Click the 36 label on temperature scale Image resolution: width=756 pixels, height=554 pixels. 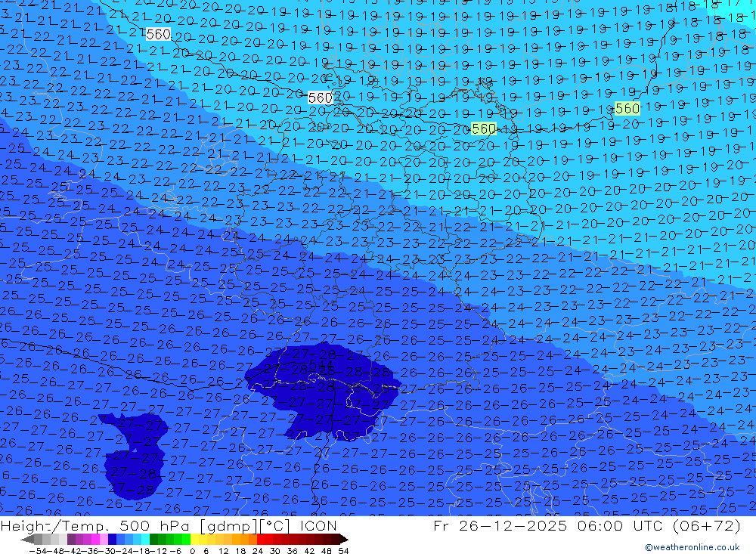pos(292,551)
